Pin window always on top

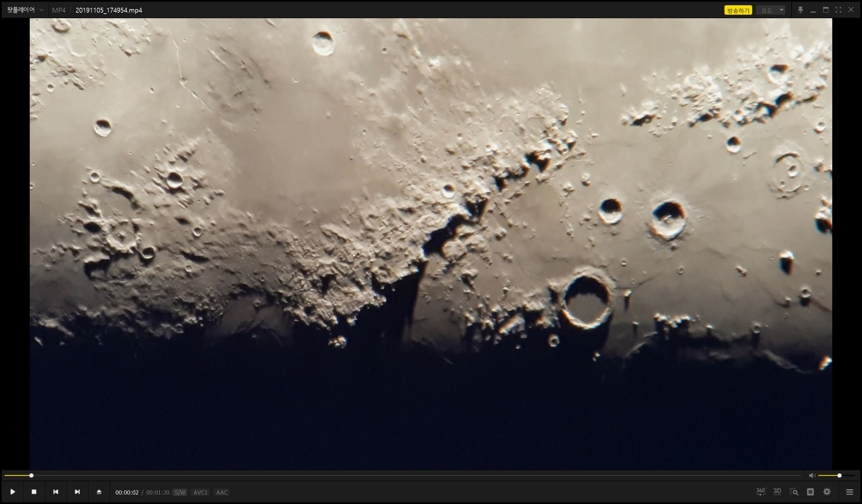tap(800, 10)
